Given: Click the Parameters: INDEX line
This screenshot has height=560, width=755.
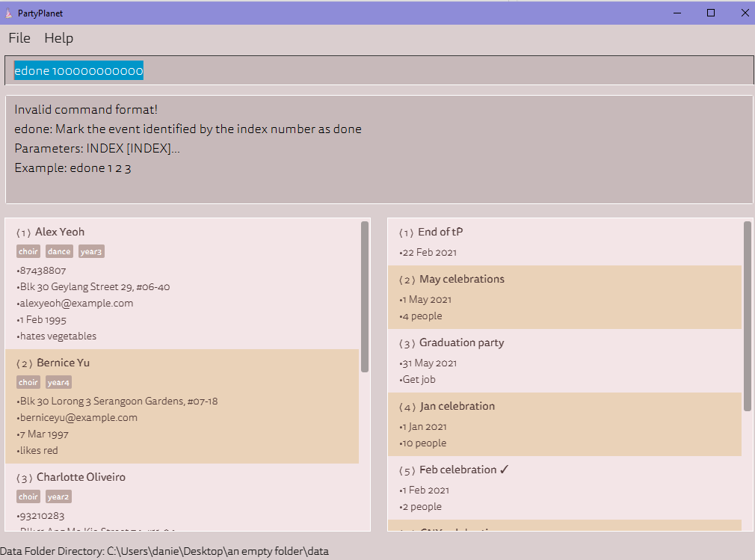Looking at the screenshot, I should pyautogui.click(x=97, y=148).
